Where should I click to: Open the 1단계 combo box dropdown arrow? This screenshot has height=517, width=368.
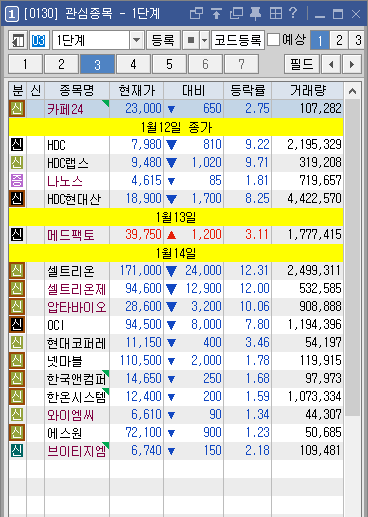click(137, 40)
